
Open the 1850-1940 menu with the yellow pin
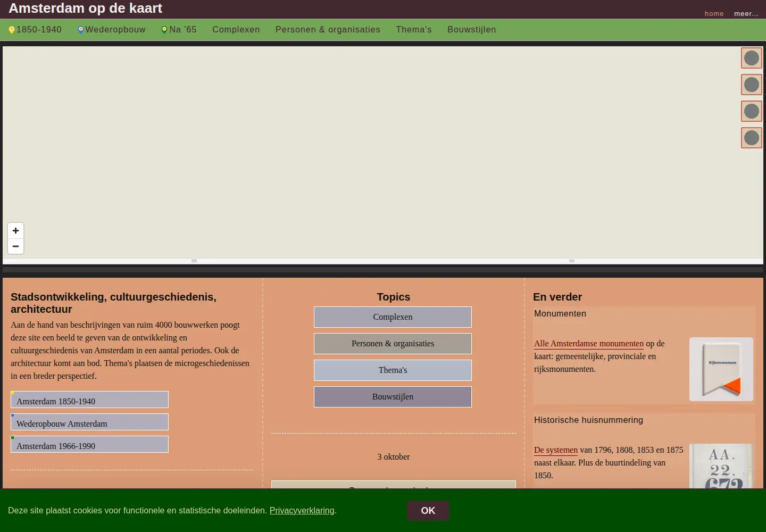click(35, 30)
